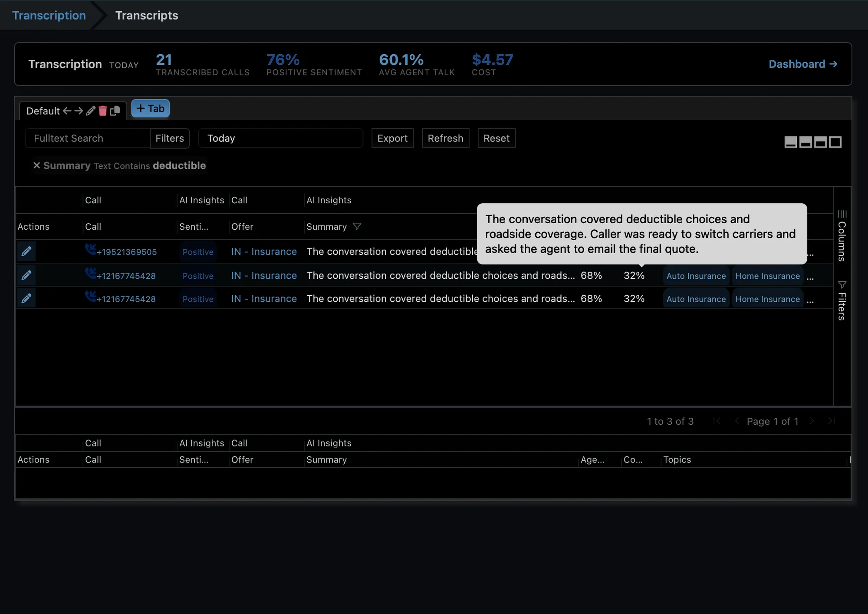Open the Filters button next to search
This screenshot has width=868, height=614.
[x=170, y=138]
